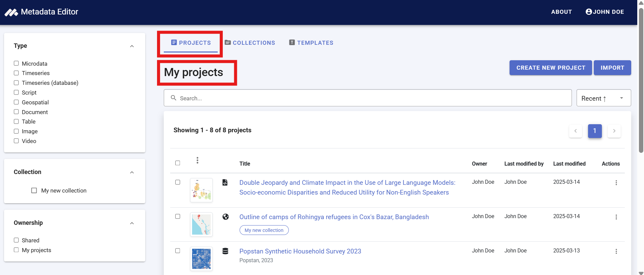Click the Create New Project button
The width and height of the screenshot is (644, 275).
(x=550, y=68)
